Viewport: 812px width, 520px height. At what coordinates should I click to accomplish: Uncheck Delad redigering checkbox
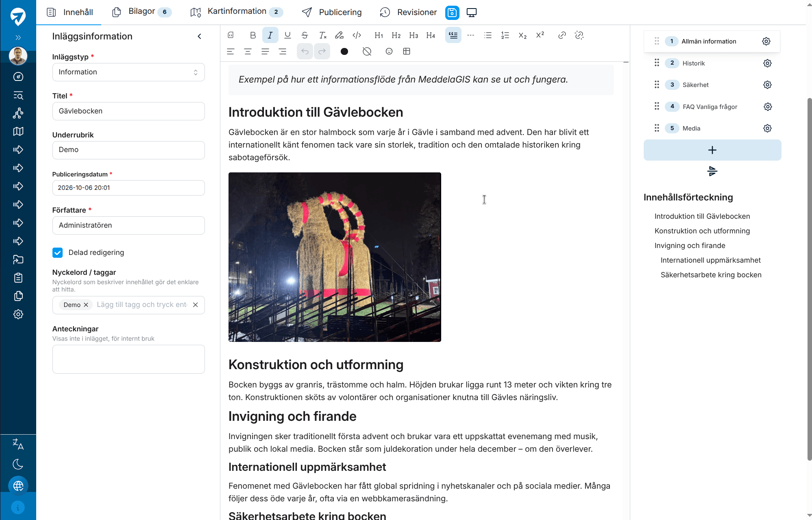[x=58, y=252]
